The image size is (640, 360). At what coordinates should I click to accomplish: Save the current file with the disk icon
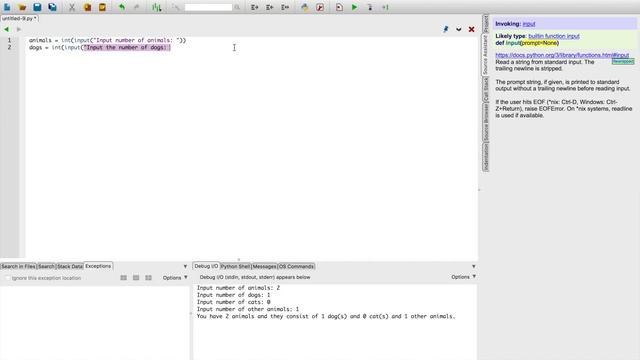pyautogui.click(x=37, y=7)
